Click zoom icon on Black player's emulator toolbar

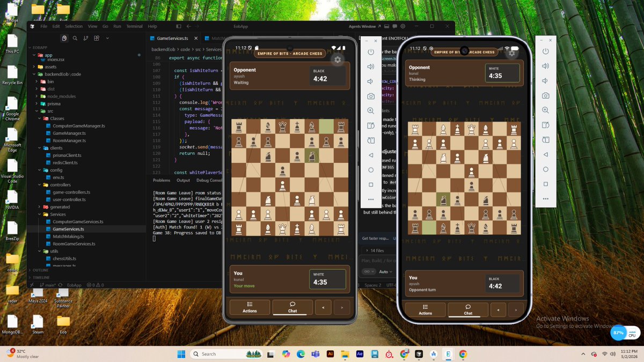(545, 110)
